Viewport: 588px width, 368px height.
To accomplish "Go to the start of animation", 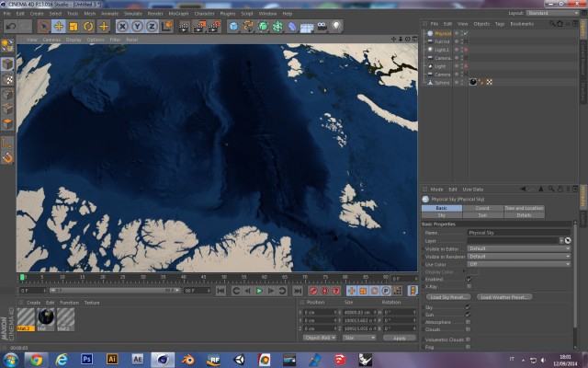I will 220,291.
